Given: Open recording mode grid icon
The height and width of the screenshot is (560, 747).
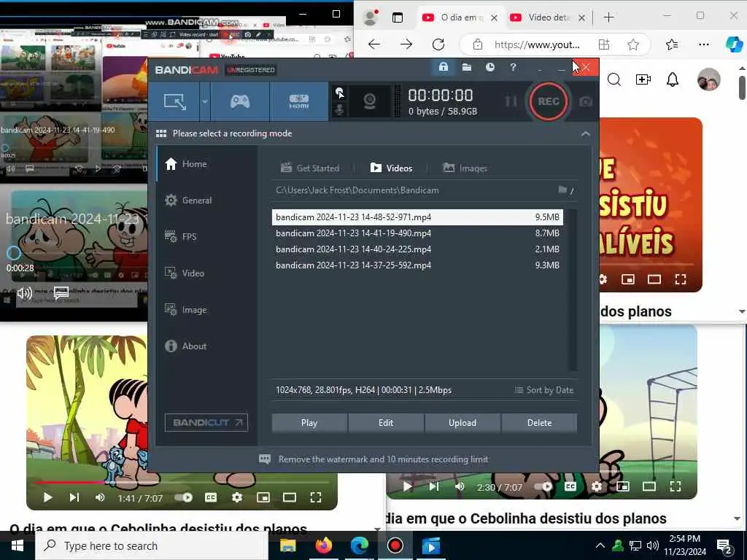Looking at the screenshot, I should [x=161, y=133].
